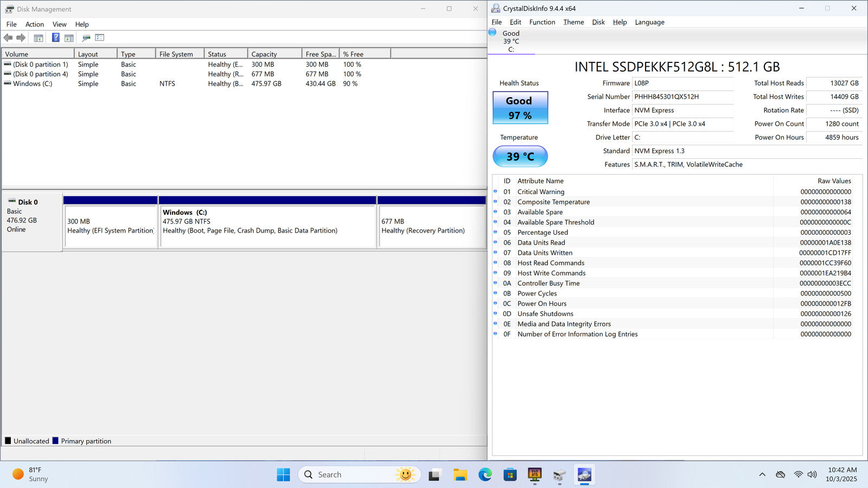Click the drive with magnifier toolbar icon
The width and height of the screenshot is (868, 488).
pyautogui.click(x=86, y=38)
